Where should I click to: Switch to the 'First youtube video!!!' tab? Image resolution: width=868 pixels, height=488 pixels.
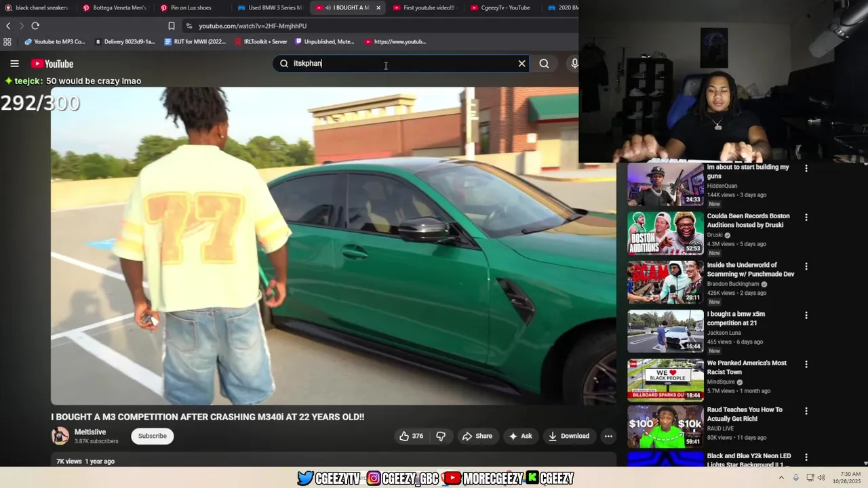[x=425, y=7]
